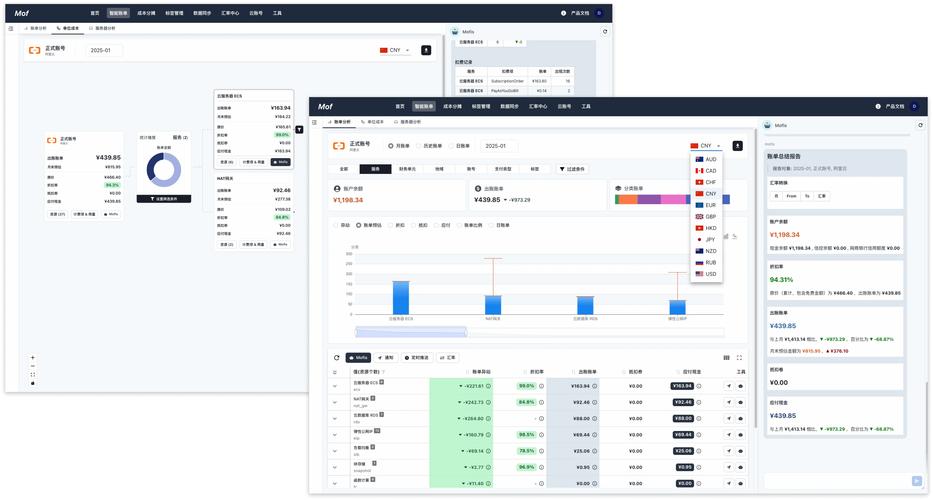
Task: Click the refresh icon above the billing table
Action: [336, 357]
